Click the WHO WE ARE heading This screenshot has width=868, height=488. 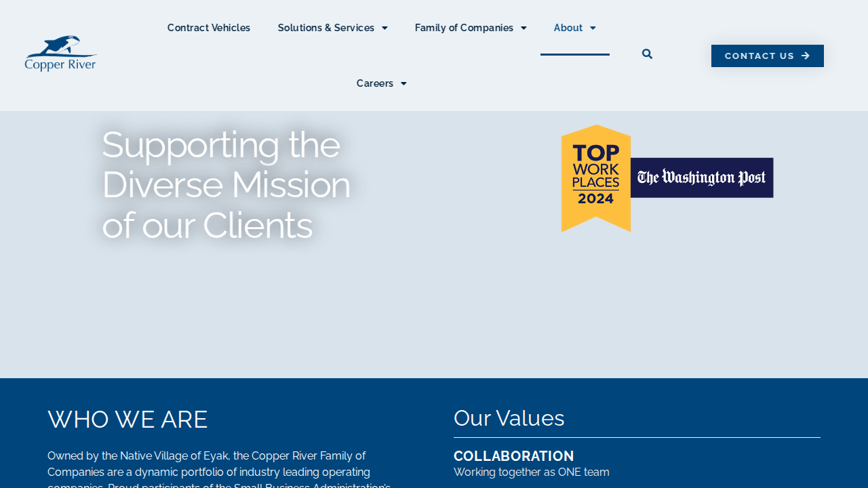click(127, 420)
